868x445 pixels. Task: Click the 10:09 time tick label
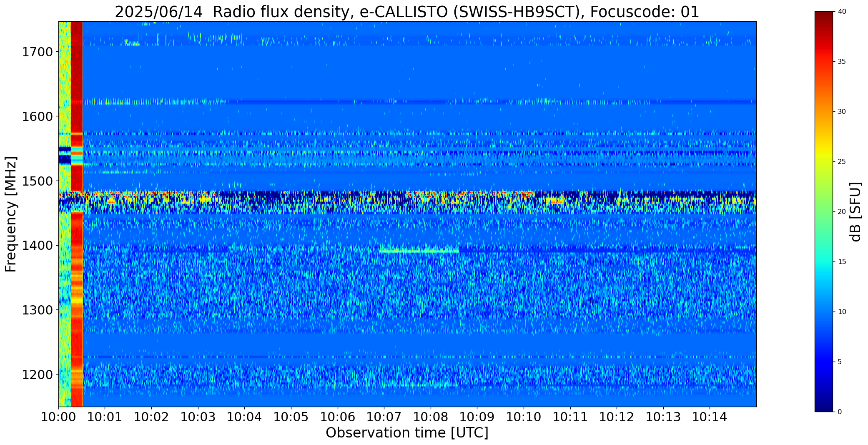point(477,417)
